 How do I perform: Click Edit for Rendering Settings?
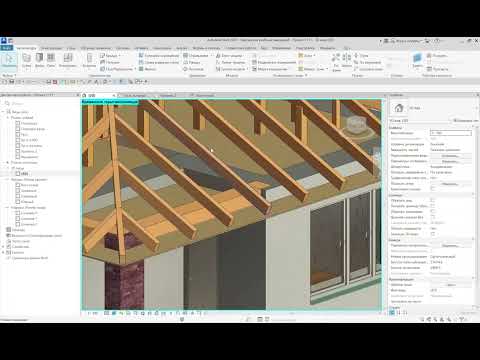[x=450, y=245]
